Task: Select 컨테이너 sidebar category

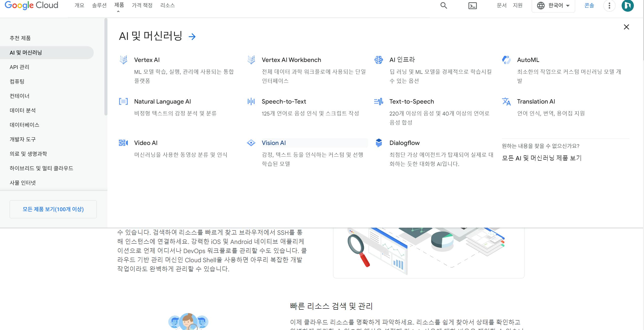Action: click(19, 96)
